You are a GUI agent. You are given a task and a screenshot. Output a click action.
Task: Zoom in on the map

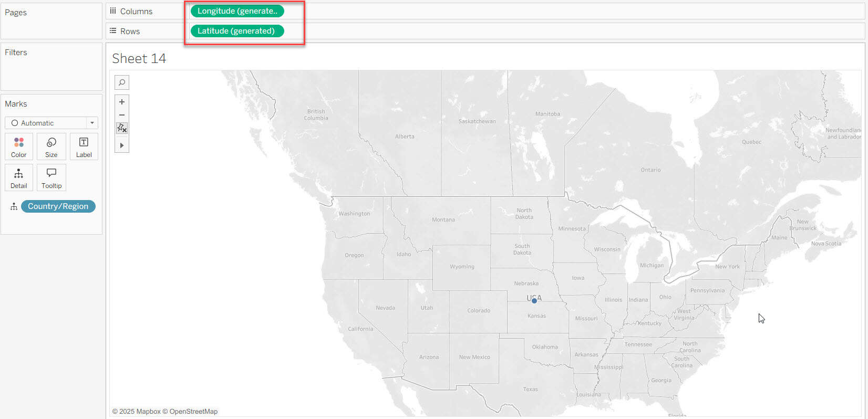pos(122,102)
